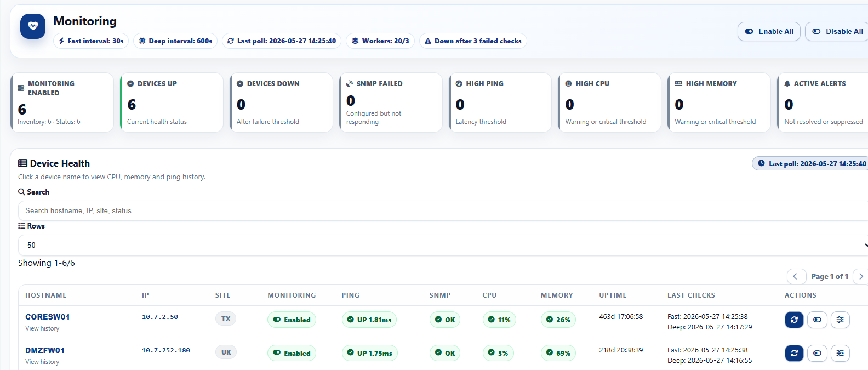This screenshot has height=370, width=868.
Task: Click the Device Health table icon
Action: (x=22, y=163)
